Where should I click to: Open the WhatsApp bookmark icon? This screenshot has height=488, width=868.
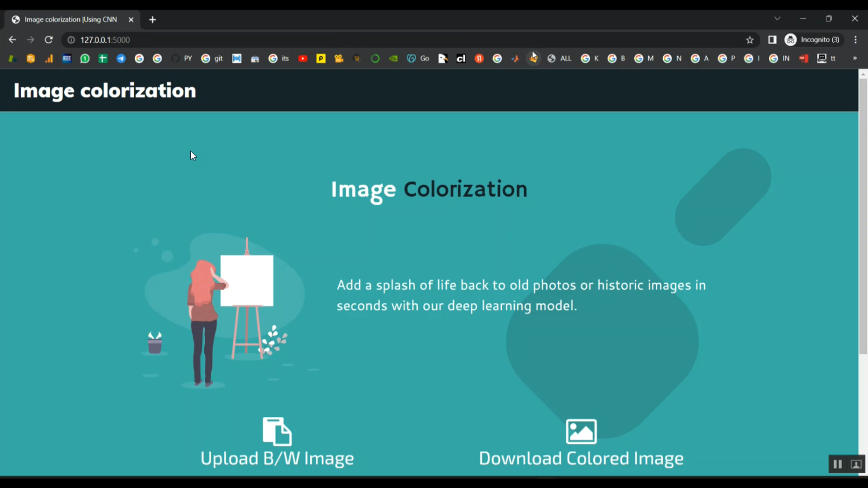tap(85, 58)
